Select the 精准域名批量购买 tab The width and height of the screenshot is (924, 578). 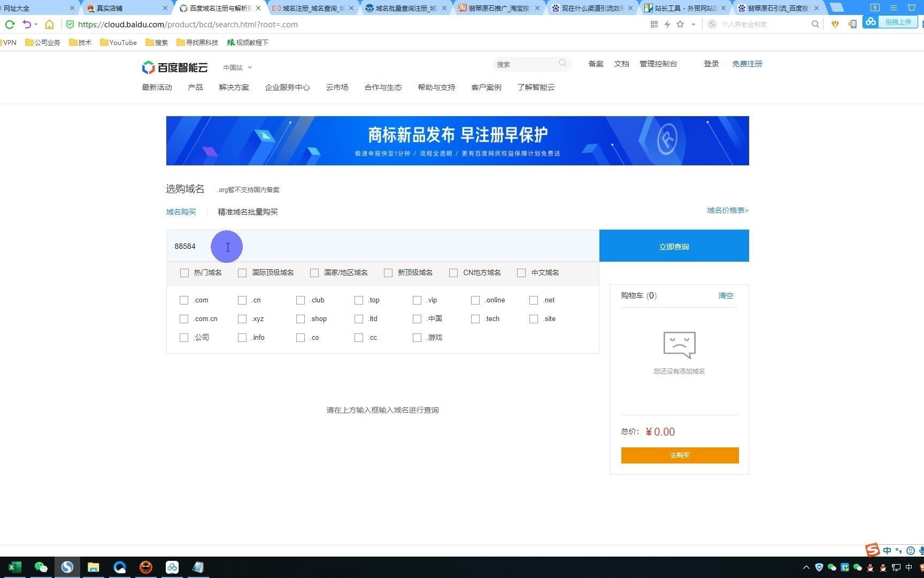coord(248,212)
